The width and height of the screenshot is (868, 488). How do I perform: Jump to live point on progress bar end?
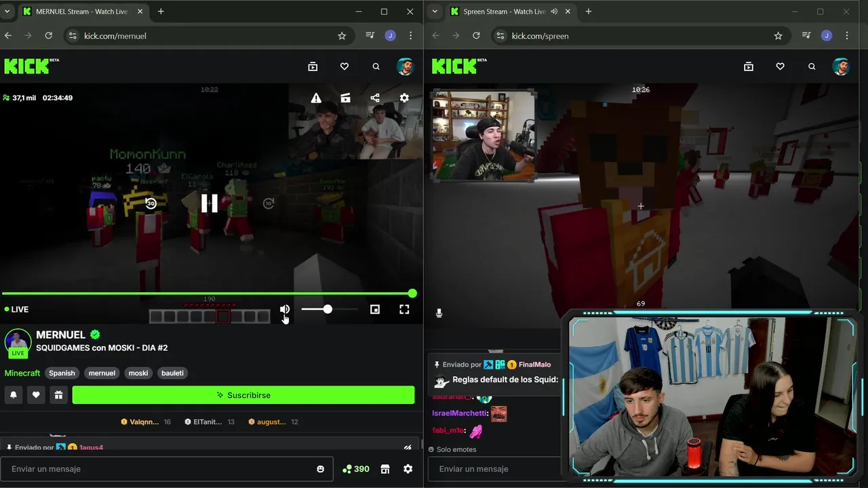pyautogui.click(x=412, y=293)
